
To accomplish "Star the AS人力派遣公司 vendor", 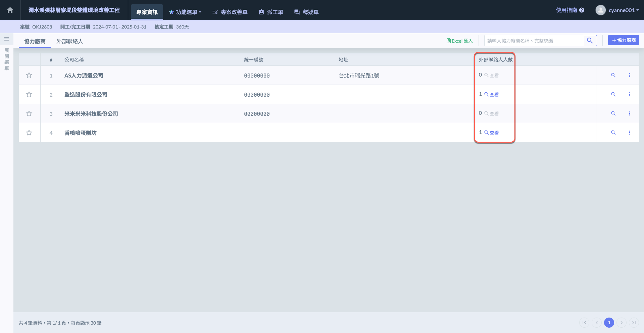I will coord(29,75).
